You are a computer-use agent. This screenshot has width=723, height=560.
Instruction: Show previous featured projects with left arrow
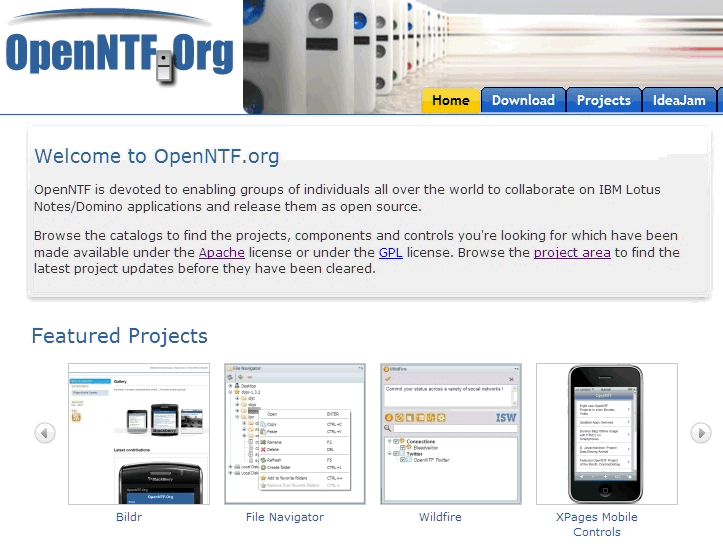[45, 433]
